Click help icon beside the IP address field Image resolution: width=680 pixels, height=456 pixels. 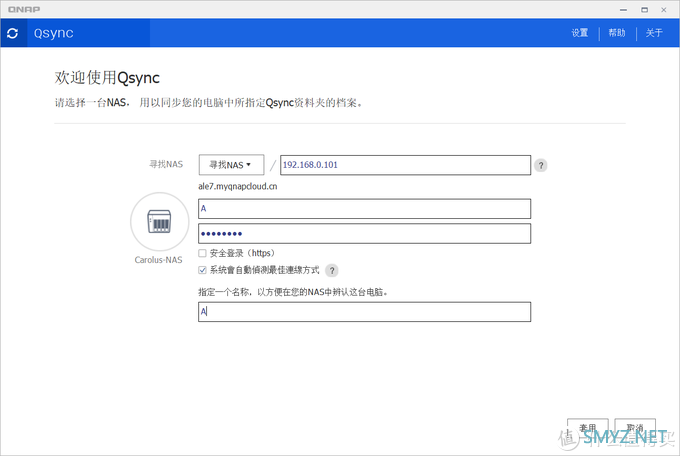coord(541,165)
